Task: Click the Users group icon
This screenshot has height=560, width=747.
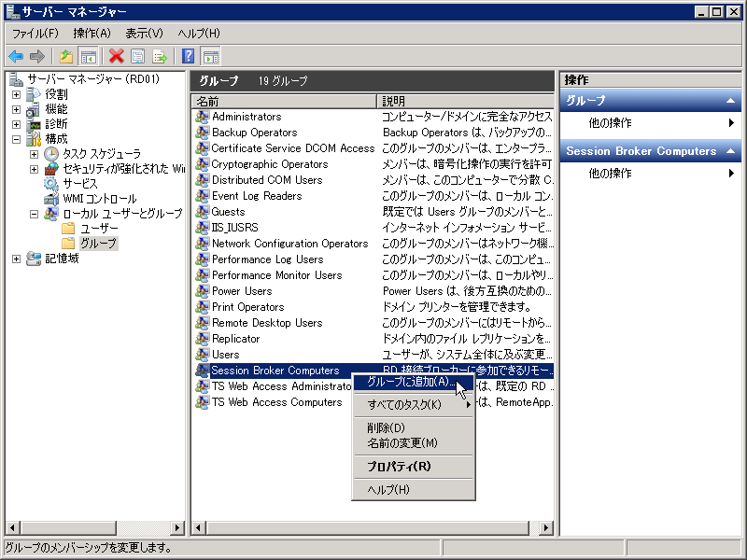Action: coord(202,355)
